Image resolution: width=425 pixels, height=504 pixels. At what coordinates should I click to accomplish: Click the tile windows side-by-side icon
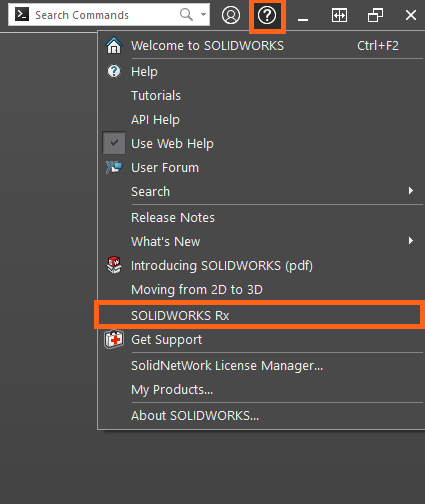(339, 15)
